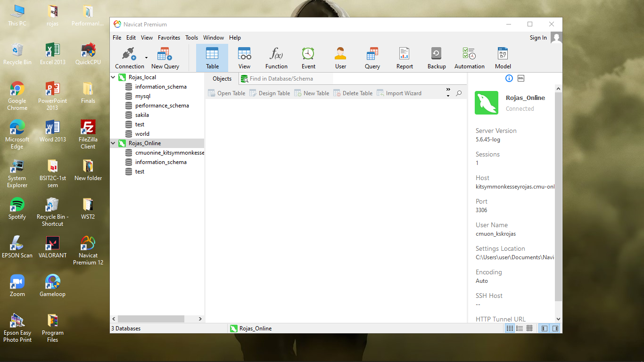
Task: Click the New Query toolbar icon
Action: point(165,58)
